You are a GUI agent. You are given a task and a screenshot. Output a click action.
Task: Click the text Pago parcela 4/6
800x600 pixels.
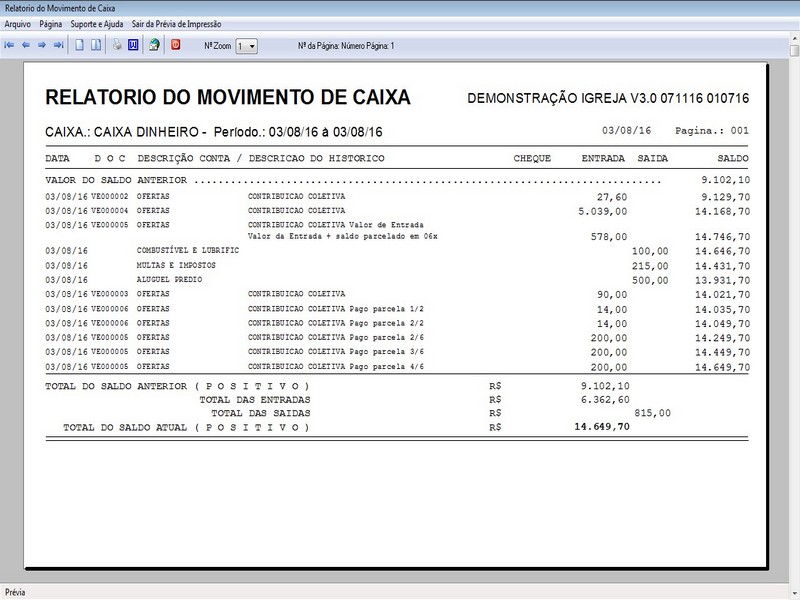pos(386,367)
